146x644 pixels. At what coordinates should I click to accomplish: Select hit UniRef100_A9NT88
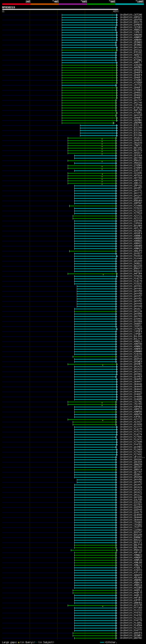131,344
